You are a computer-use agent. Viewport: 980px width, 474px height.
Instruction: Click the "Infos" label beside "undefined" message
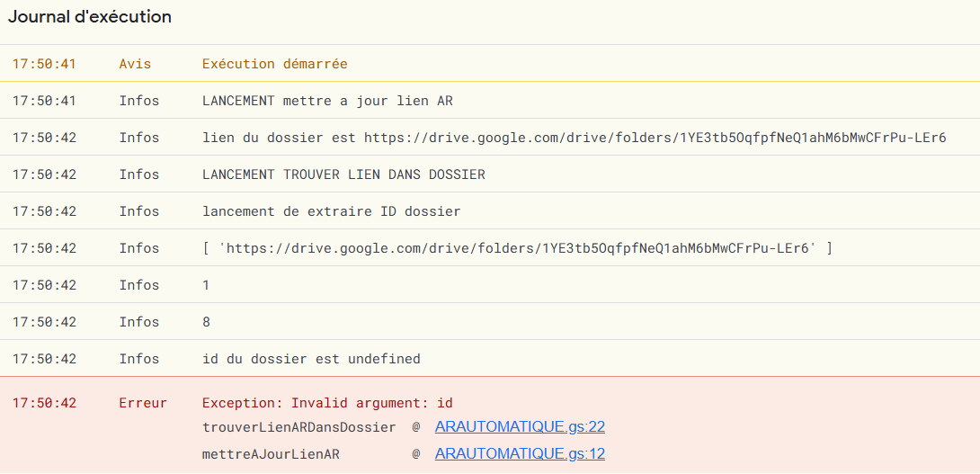138,359
